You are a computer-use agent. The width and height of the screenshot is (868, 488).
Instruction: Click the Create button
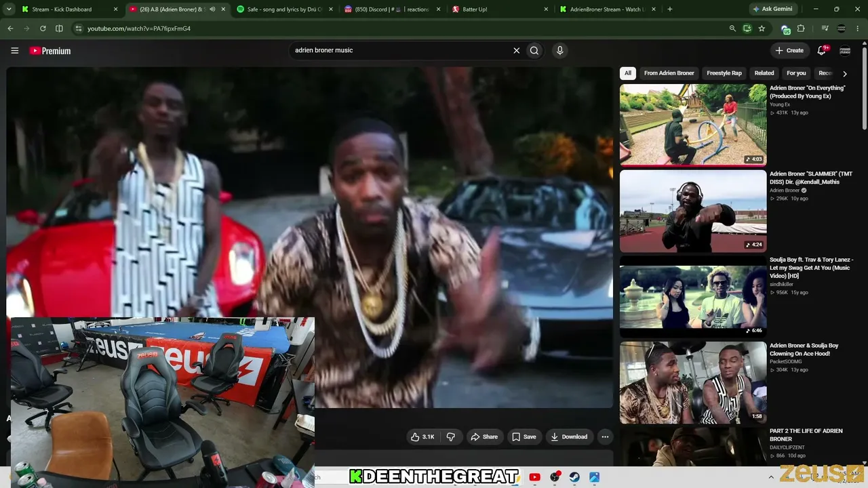point(789,50)
